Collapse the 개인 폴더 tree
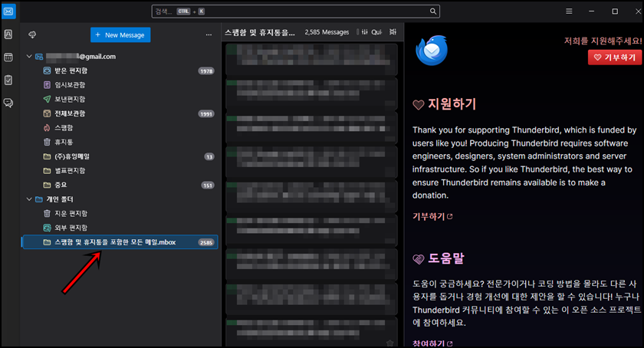Image resolution: width=644 pixels, height=348 pixels. pos(29,199)
